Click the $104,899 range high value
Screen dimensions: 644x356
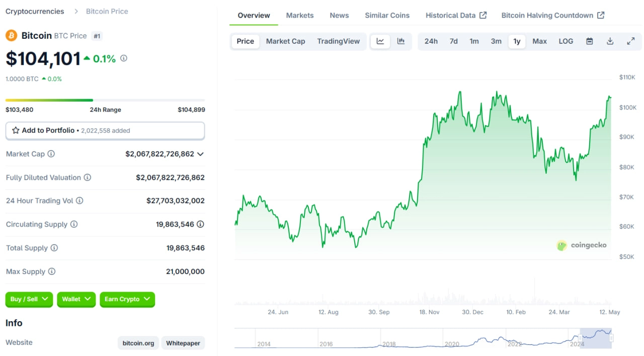[x=191, y=110]
